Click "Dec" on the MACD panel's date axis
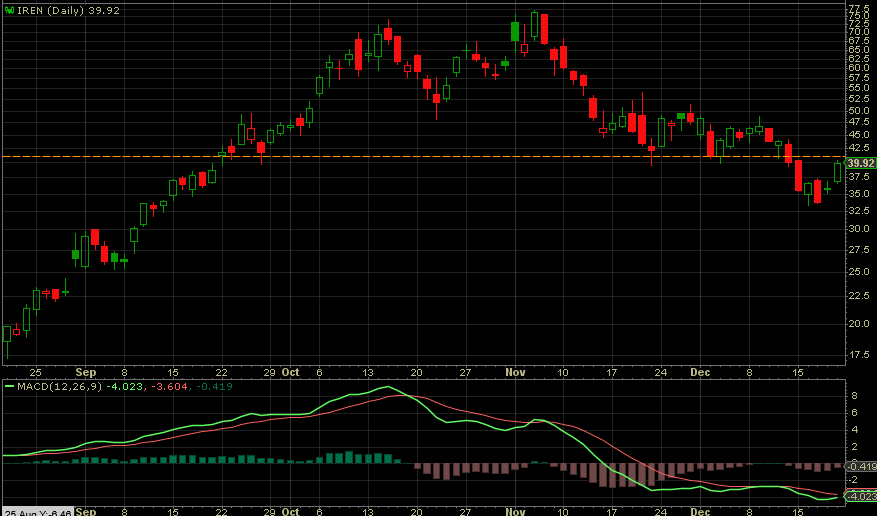The width and height of the screenshot is (877, 516). (700, 512)
